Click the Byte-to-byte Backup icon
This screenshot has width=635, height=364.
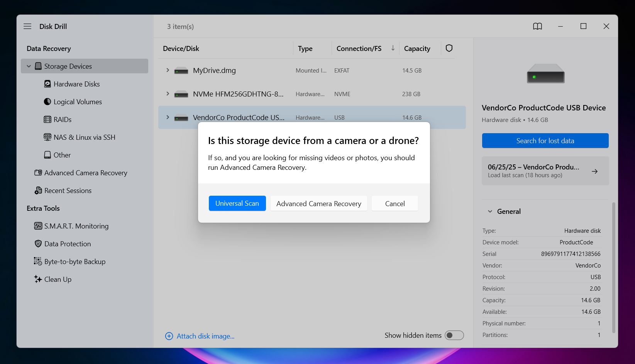38,262
